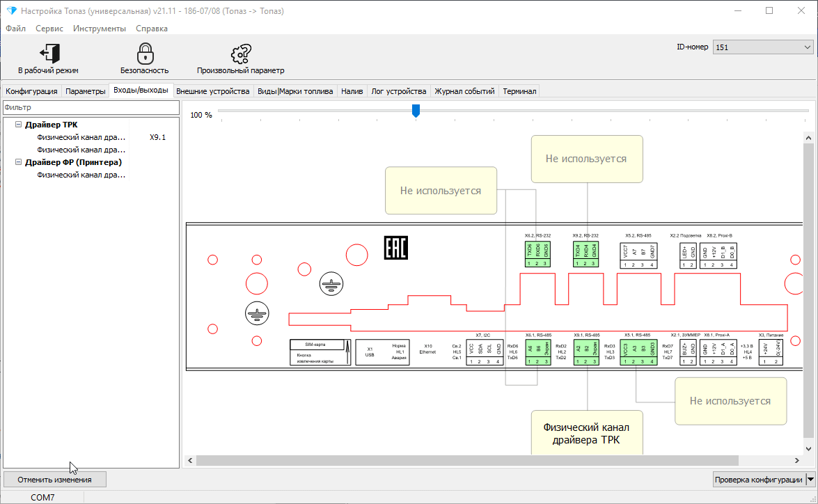The height and width of the screenshot is (504, 818).
Task: Collapse the Драйвер ФР (Принтера) node
Action: 18,162
